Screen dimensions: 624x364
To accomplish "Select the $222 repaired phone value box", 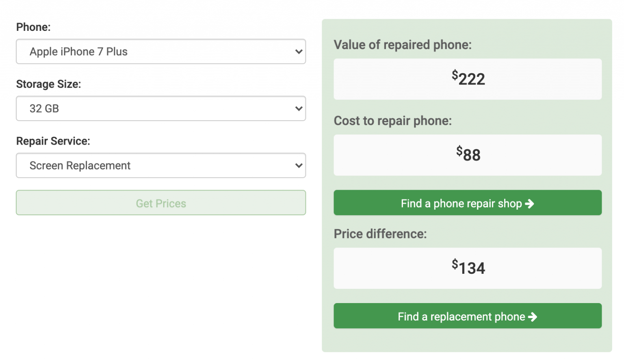I will (468, 79).
